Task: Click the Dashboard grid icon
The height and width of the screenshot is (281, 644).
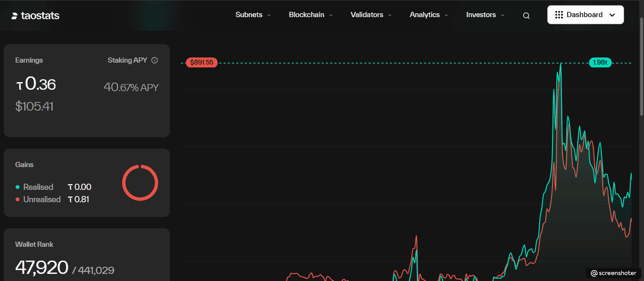Action: 559,15
